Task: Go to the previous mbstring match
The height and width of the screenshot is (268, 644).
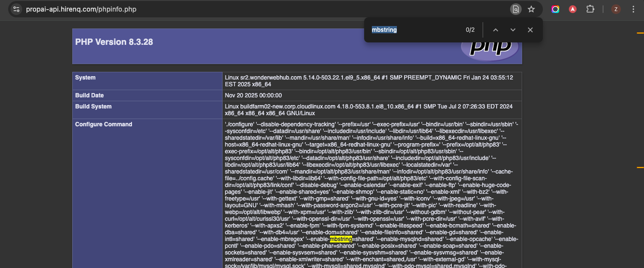Action: click(x=495, y=30)
